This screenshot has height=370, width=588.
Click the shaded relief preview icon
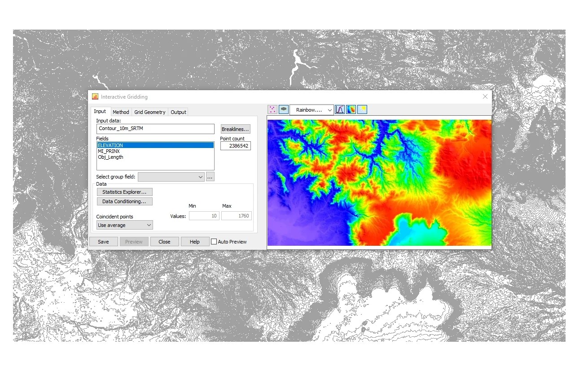click(283, 109)
